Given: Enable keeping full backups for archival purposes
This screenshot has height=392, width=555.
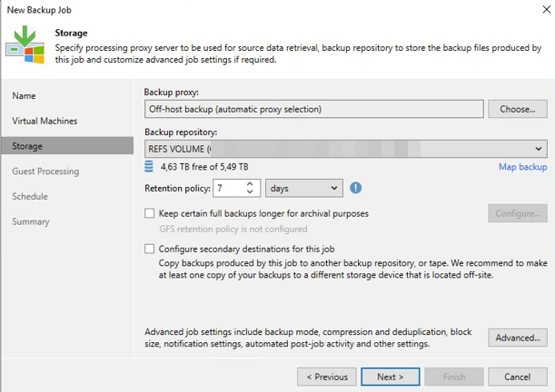Looking at the screenshot, I should click(x=150, y=213).
